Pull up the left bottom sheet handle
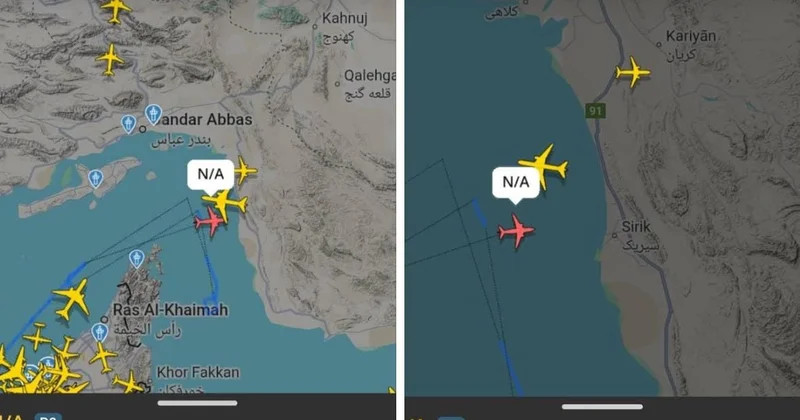The image size is (800, 420). point(197,403)
